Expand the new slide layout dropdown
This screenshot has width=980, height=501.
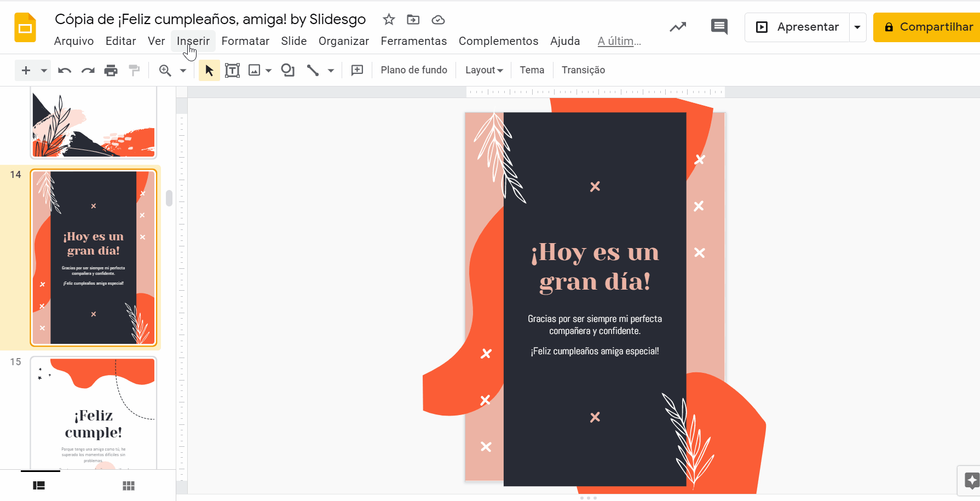tap(44, 71)
